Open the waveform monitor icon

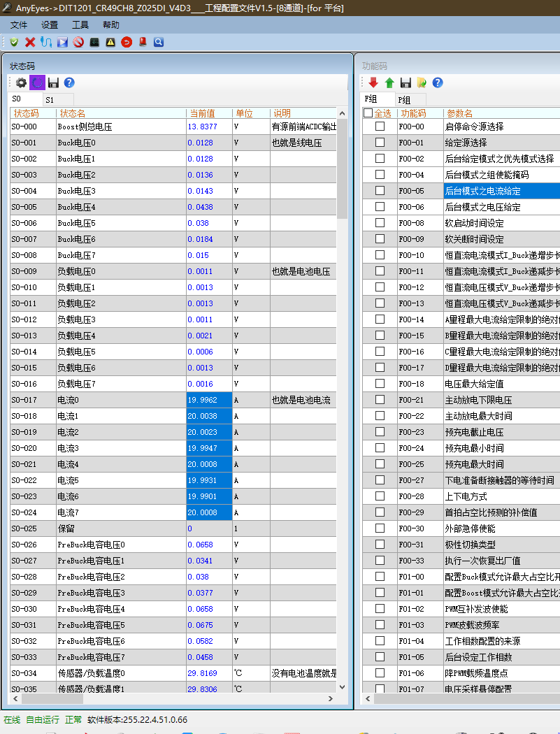point(94,42)
